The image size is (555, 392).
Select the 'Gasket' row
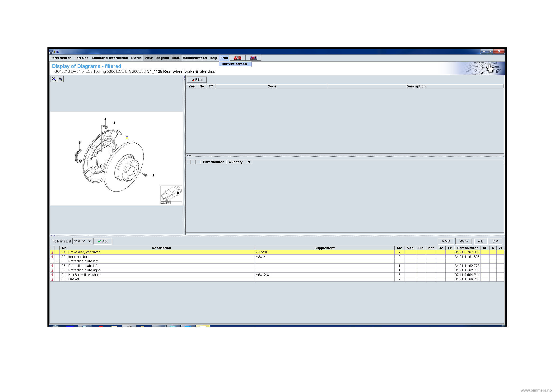tap(277, 279)
